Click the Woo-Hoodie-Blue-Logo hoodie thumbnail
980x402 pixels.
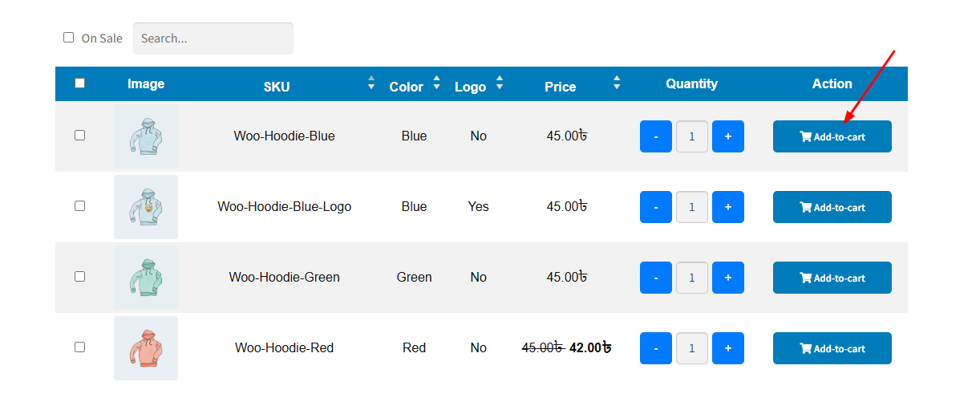pyautogui.click(x=146, y=207)
